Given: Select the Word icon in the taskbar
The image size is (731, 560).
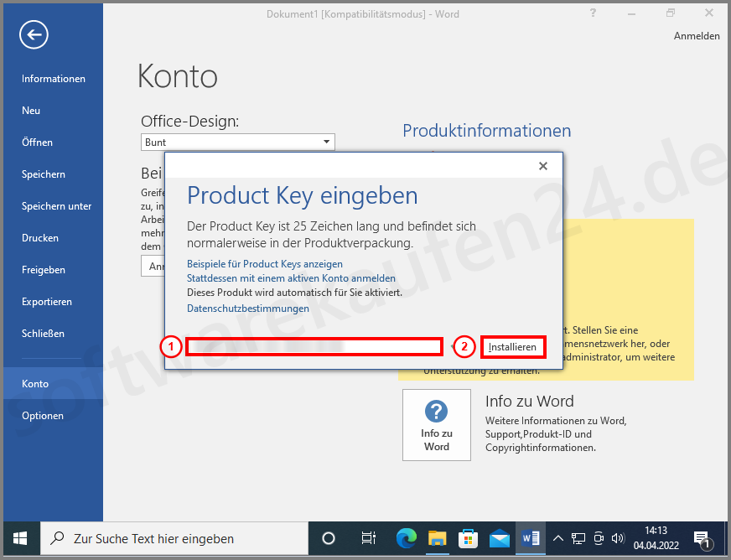Looking at the screenshot, I should coord(530,539).
